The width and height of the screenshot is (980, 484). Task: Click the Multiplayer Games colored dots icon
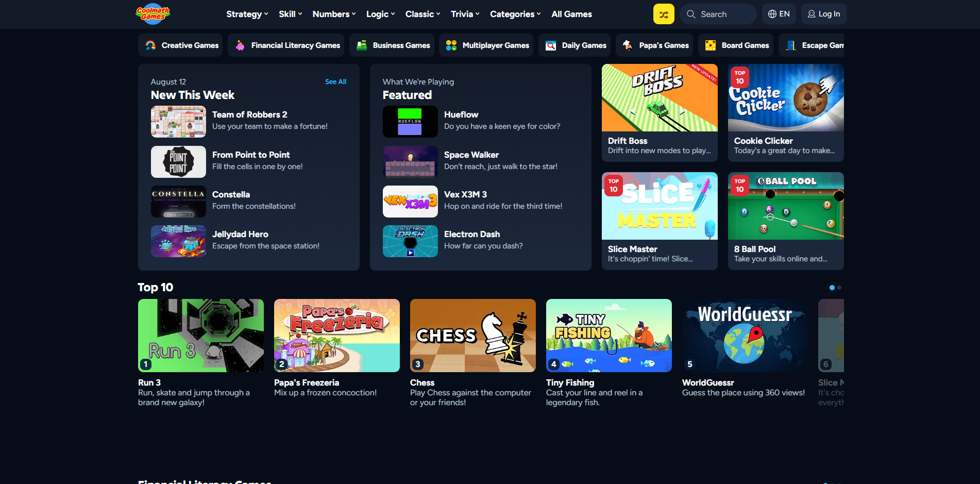[451, 45]
